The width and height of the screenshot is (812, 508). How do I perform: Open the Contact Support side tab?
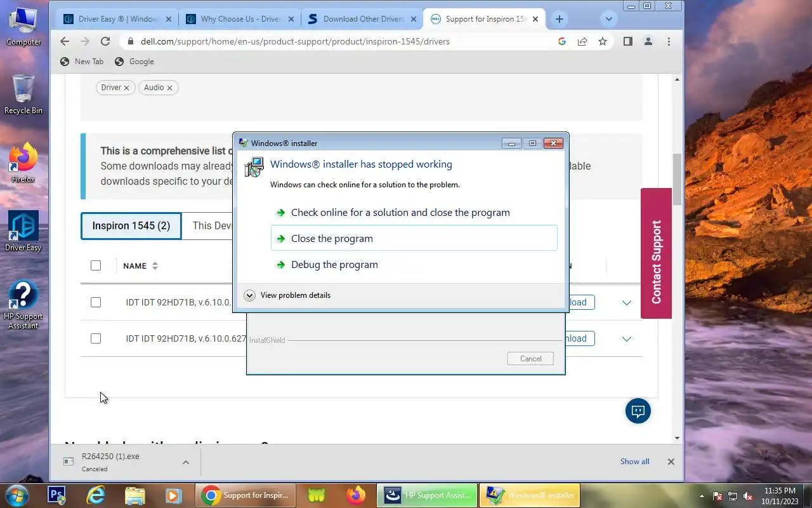pos(656,253)
